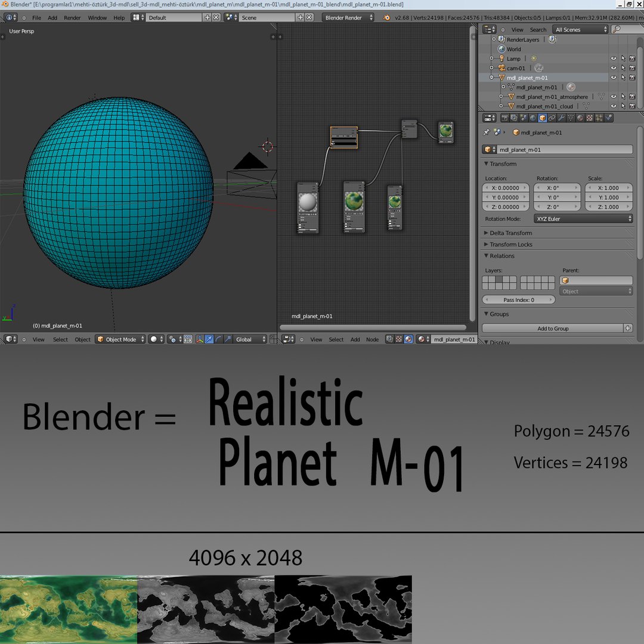Toggle renderability camera for mdl_planet_m-01_cloud
The width and height of the screenshot is (644, 644).
pos(633,106)
